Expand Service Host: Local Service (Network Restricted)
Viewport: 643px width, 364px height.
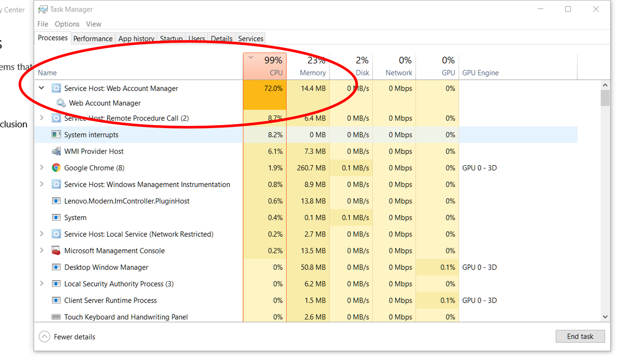click(x=41, y=234)
